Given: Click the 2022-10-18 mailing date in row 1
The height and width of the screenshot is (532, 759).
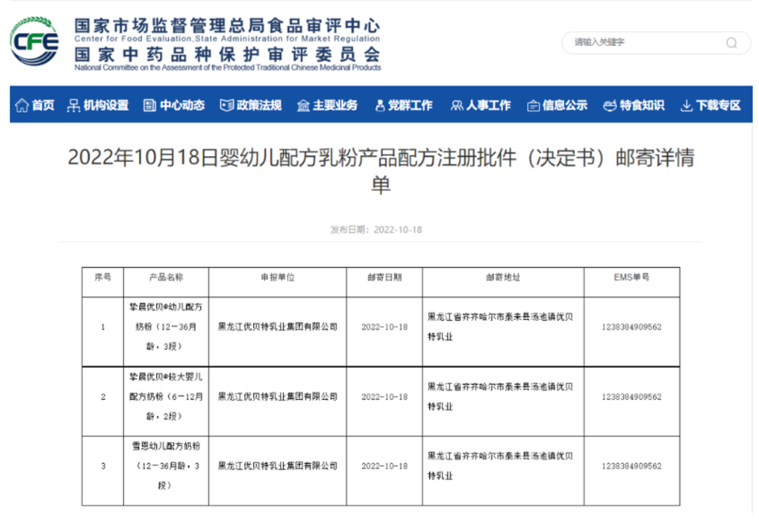Looking at the screenshot, I should [384, 327].
